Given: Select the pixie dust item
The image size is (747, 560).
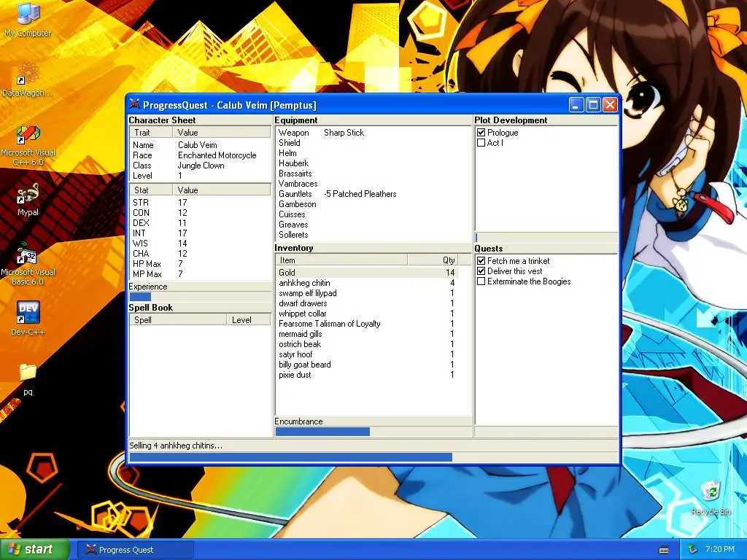Looking at the screenshot, I should point(367,375).
